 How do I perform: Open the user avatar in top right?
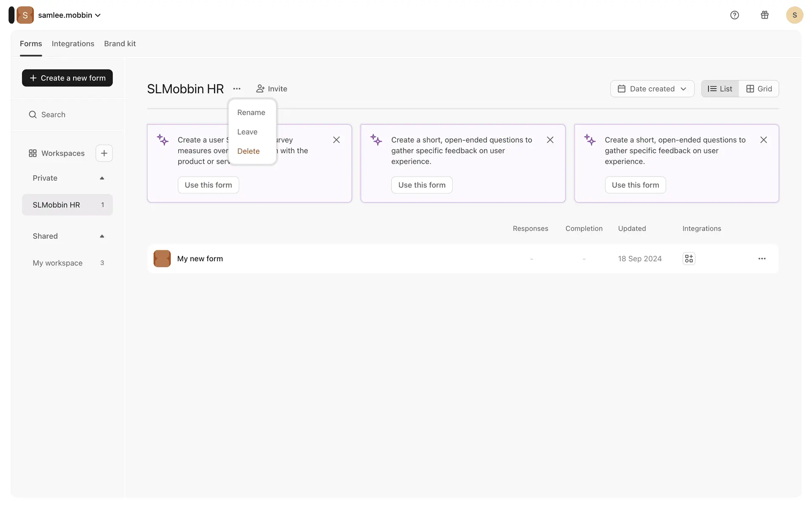coord(794,15)
